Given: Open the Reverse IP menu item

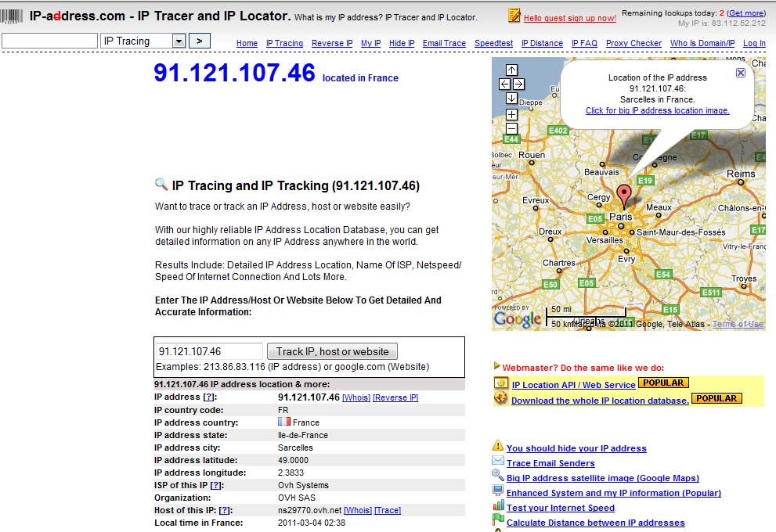Looking at the screenshot, I should 332,43.
